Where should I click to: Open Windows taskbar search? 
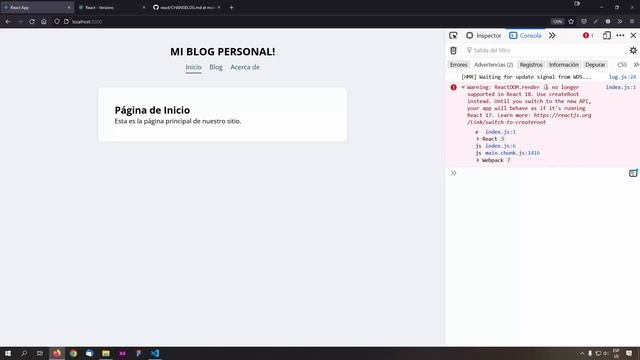click(24, 353)
